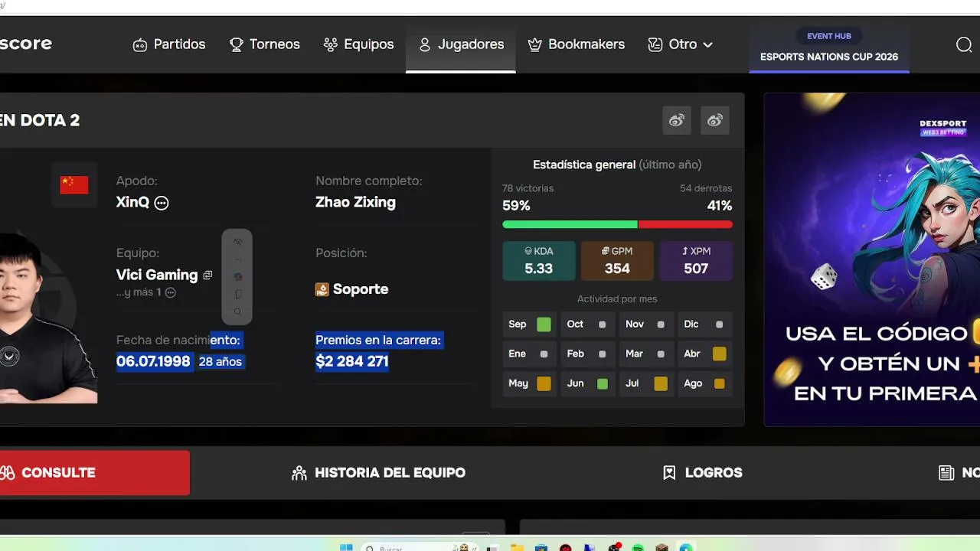Navigate to Equipos
The height and width of the screenshot is (551, 980).
click(x=358, y=44)
